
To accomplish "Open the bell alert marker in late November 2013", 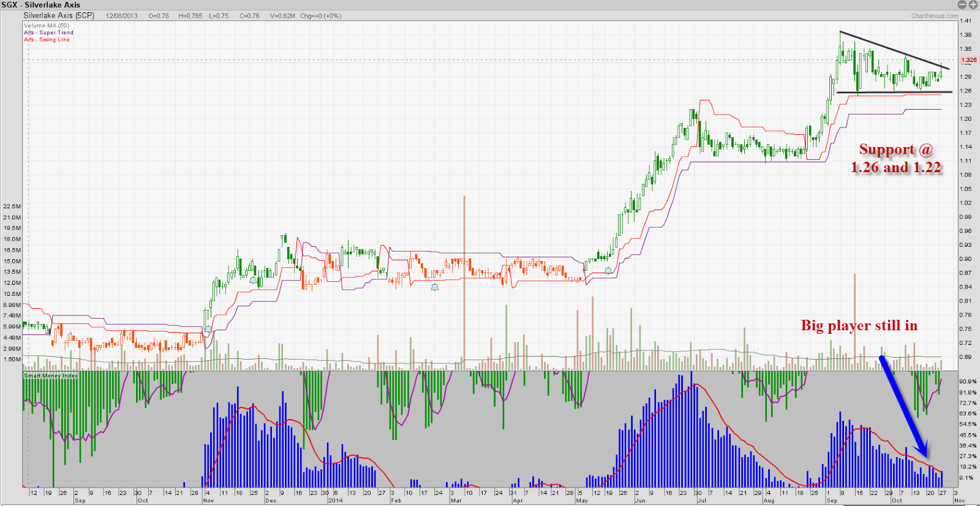I will 253,280.
